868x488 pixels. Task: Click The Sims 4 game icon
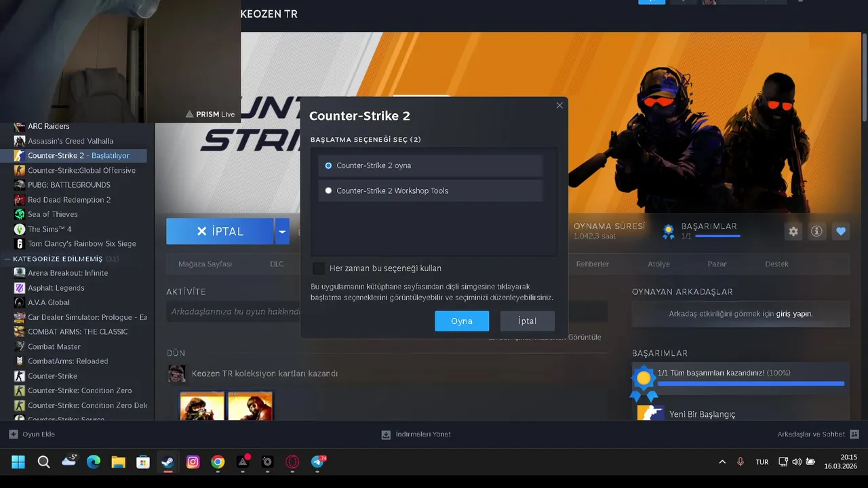point(20,229)
